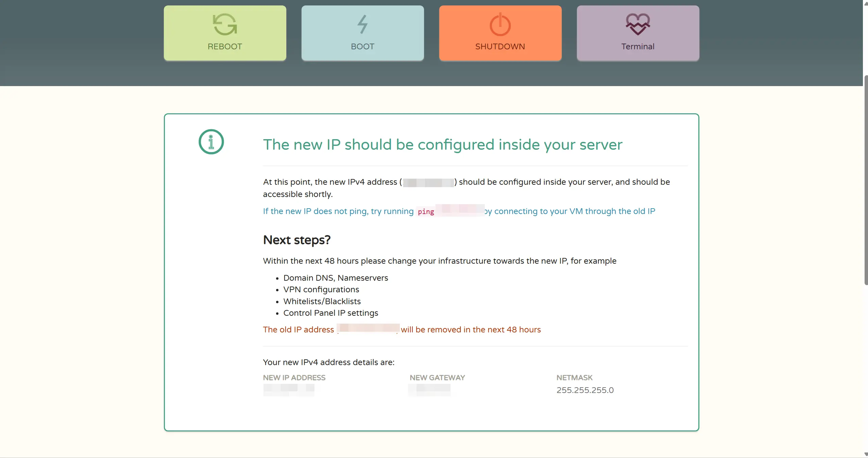The width and height of the screenshot is (868, 458).
Task: Click the heading about configuring new IP
Action: pos(443,145)
